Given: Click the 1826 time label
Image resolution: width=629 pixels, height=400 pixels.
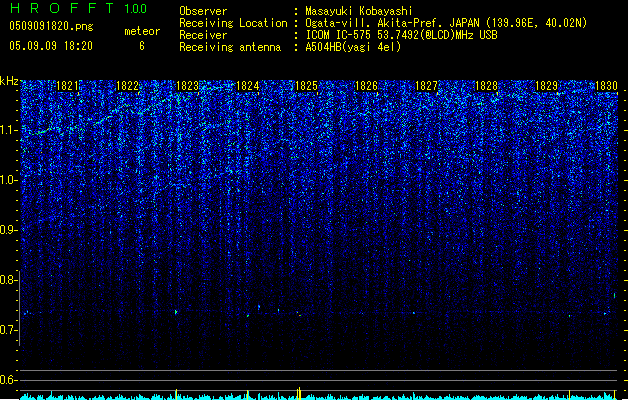Looking at the screenshot, I should click(366, 86).
